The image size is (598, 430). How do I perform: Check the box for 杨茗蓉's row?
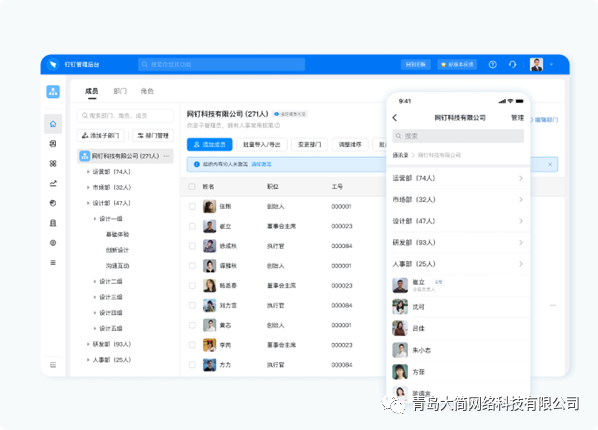click(x=192, y=285)
